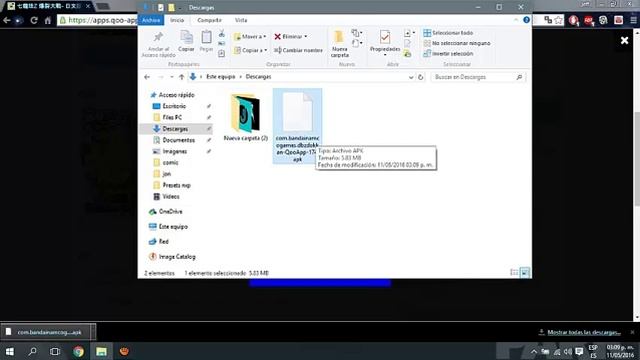This screenshot has height=360, width=640.
Task: Click Seleccionar todo
Action: tap(448, 33)
